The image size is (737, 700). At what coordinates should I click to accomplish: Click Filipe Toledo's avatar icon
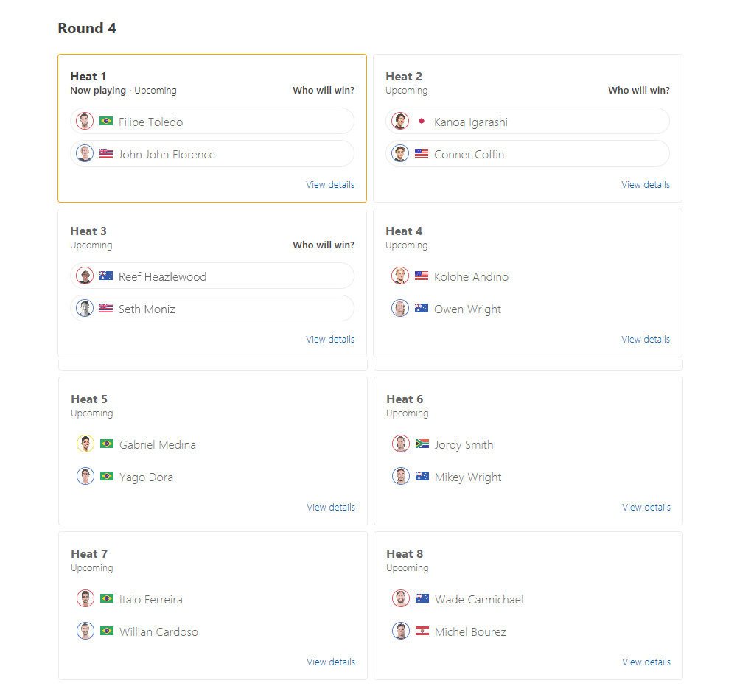85,121
